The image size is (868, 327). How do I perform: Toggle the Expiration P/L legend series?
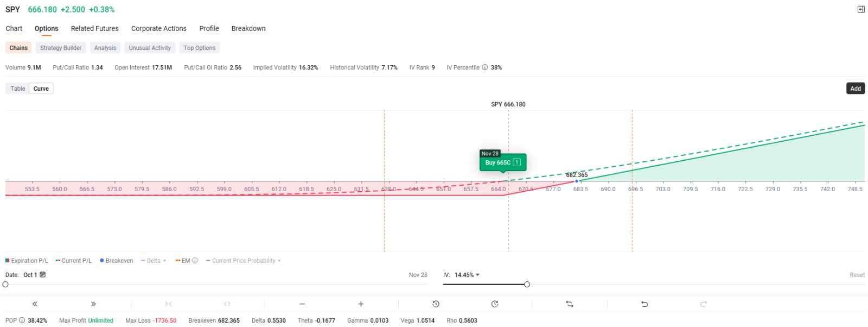coord(27,261)
